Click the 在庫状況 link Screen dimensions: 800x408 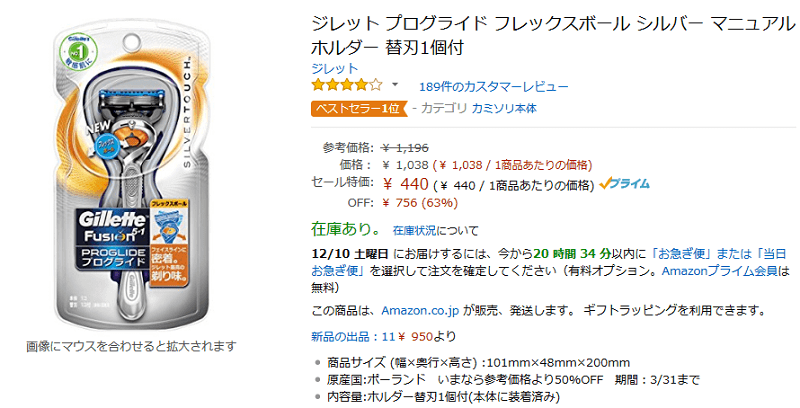point(419,230)
